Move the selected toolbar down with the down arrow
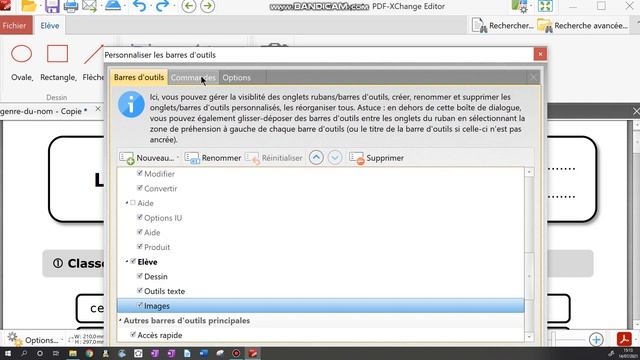The width and height of the screenshot is (640, 360). tap(335, 158)
